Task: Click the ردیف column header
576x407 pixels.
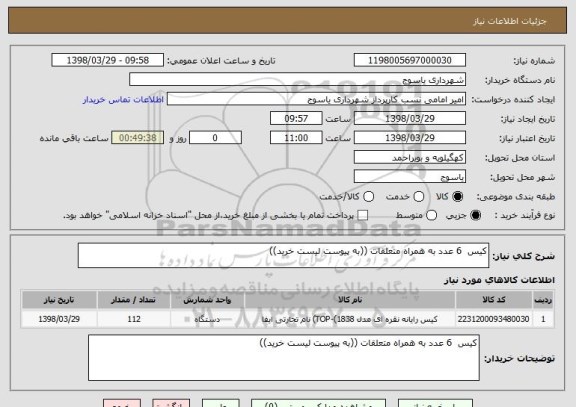Action: [543, 300]
